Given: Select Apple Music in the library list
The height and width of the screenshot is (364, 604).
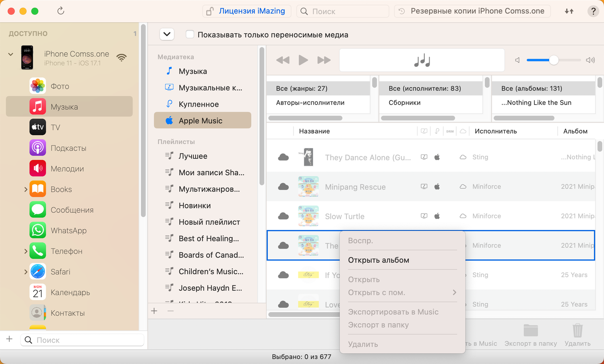Looking at the screenshot, I should coord(203,120).
